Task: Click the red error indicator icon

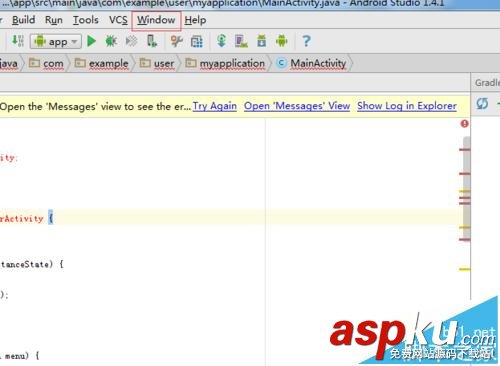Action: tap(464, 124)
